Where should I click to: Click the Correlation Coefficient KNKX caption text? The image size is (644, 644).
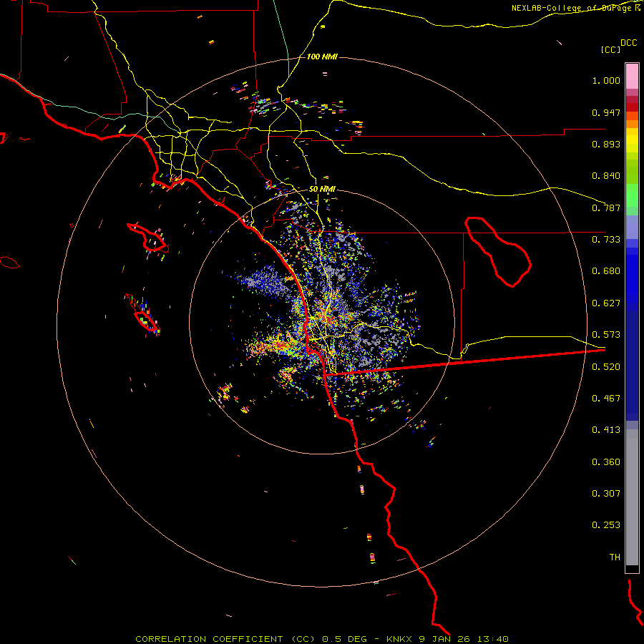(322, 639)
